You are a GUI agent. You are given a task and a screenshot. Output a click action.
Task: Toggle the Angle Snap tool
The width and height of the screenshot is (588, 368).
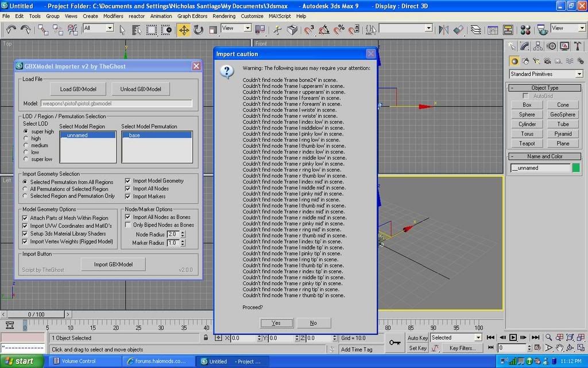click(324, 30)
